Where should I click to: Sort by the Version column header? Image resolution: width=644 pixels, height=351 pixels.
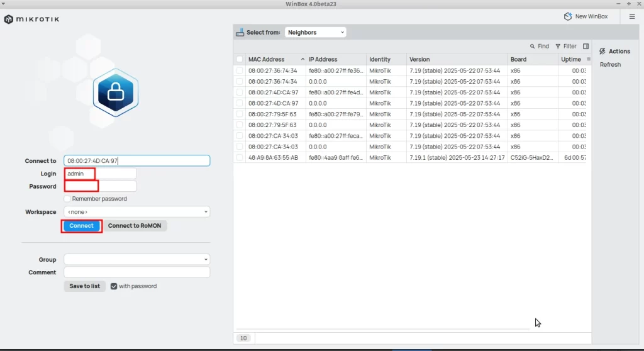point(457,59)
